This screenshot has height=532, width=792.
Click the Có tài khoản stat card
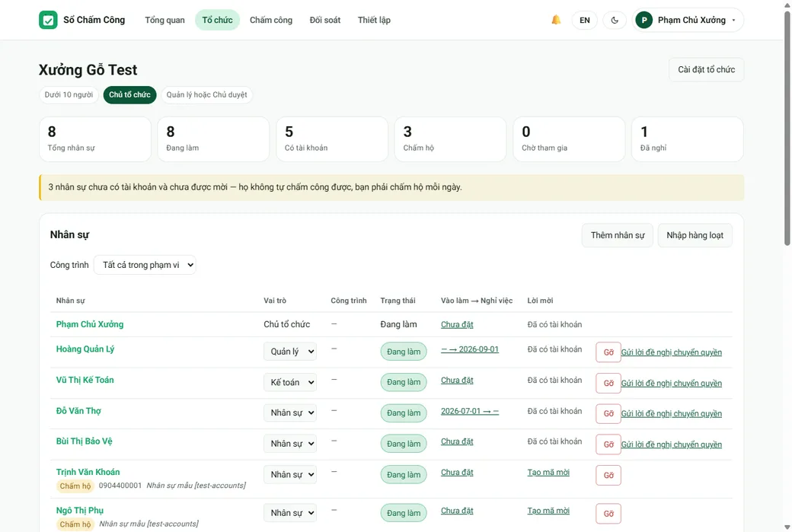(332, 139)
